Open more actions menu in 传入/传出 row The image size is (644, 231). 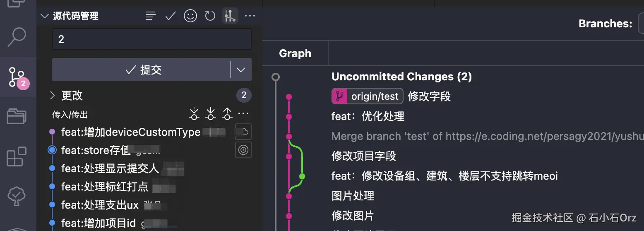[x=243, y=114]
